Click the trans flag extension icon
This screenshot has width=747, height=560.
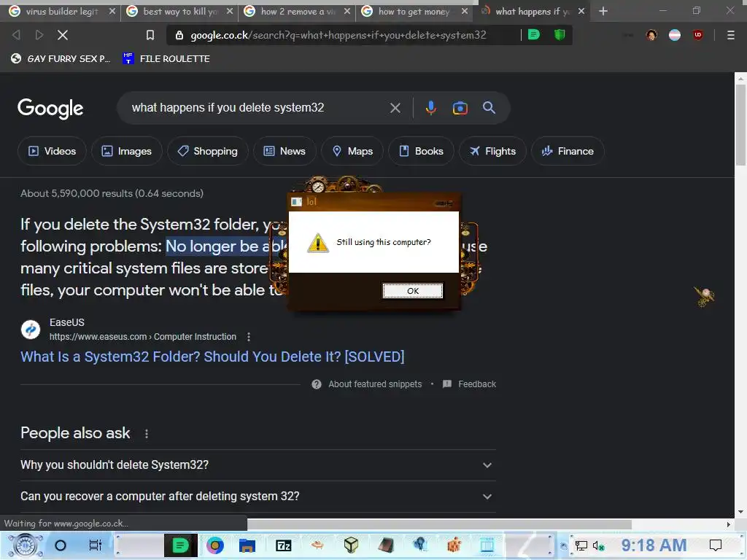pyautogui.click(x=675, y=35)
